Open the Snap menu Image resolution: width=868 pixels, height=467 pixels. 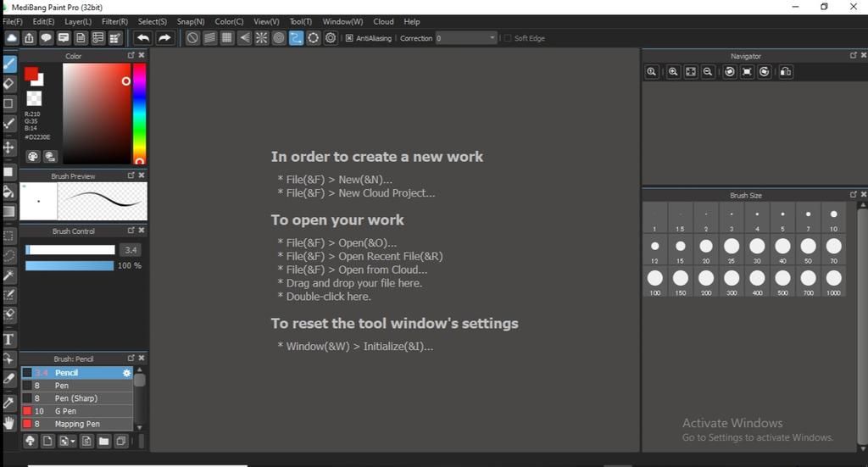click(x=191, y=21)
